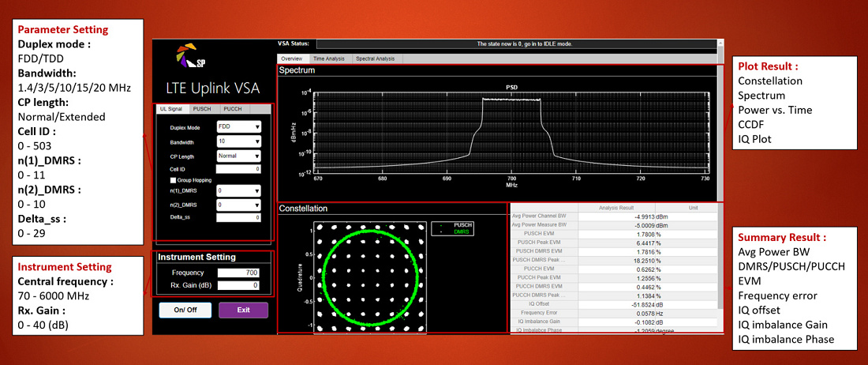Open the n(2)_DMRS dropdown

(238, 205)
